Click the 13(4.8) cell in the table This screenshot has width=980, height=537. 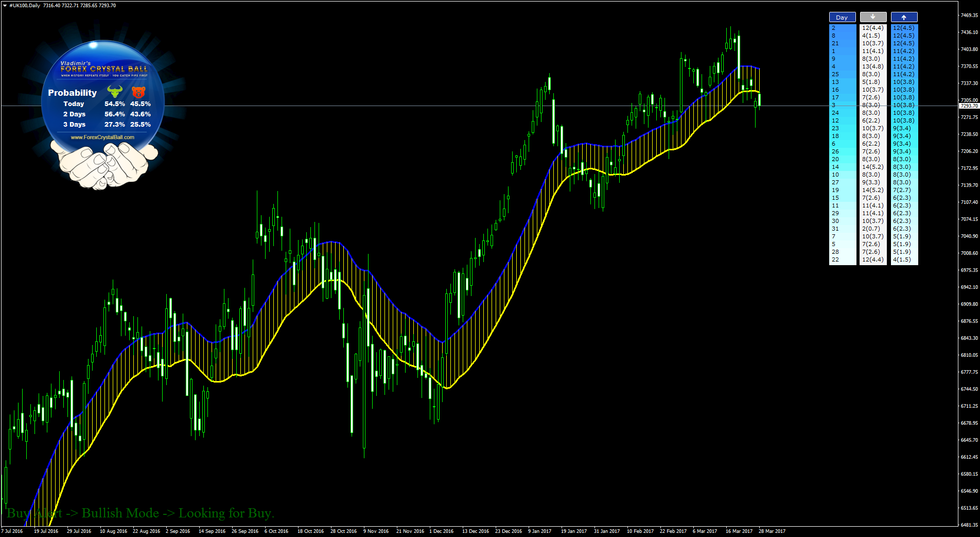872,66
